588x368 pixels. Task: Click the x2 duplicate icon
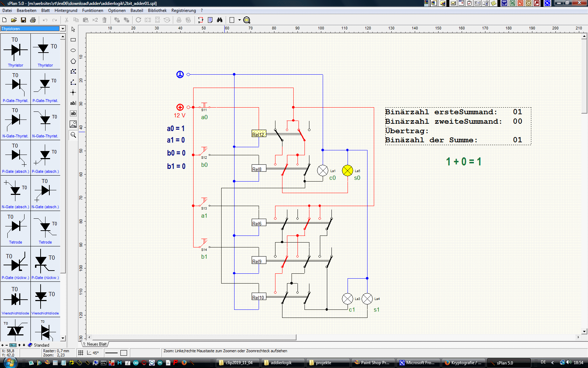click(x=95, y=20)
